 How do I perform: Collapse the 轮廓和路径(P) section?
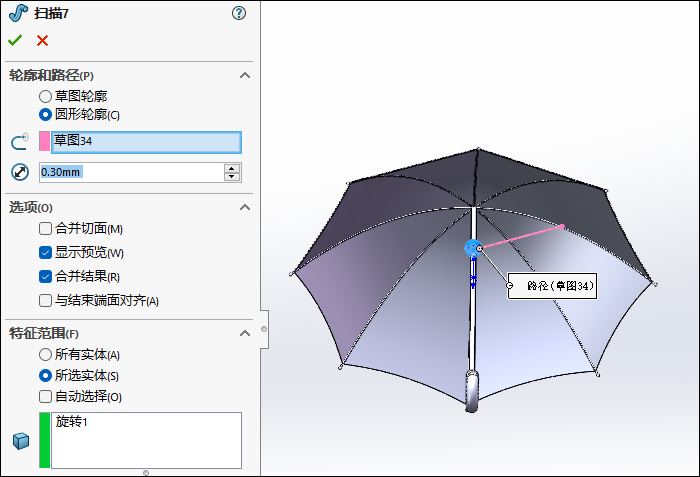(245, 75)
